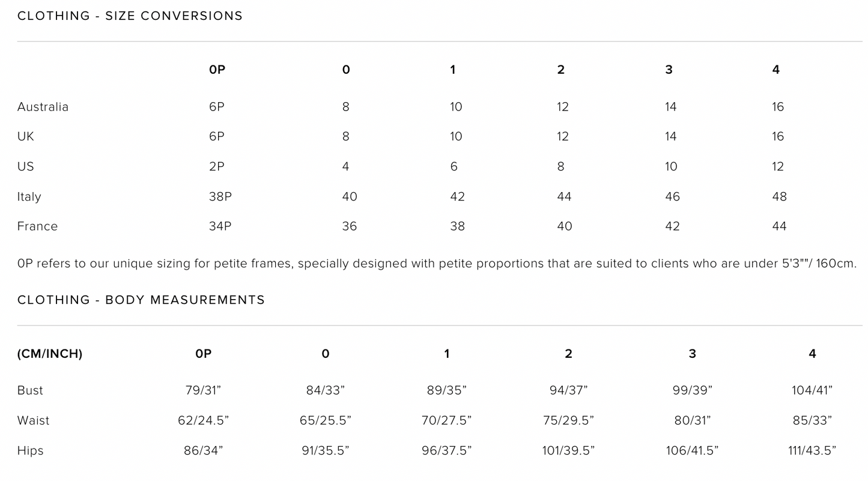The height and width of the screenshot is (481, 868).
Task: Click the 111/43.5” hips measurement
Action: coord(812,451)
